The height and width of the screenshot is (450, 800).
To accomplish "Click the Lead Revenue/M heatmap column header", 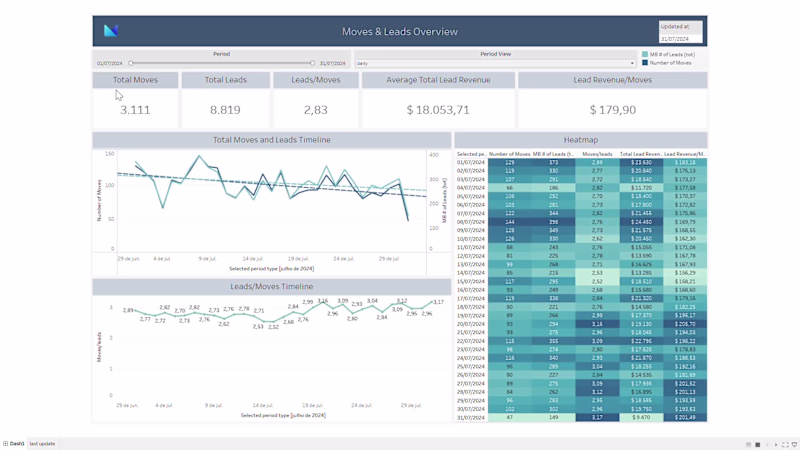I will coord(685,154).
